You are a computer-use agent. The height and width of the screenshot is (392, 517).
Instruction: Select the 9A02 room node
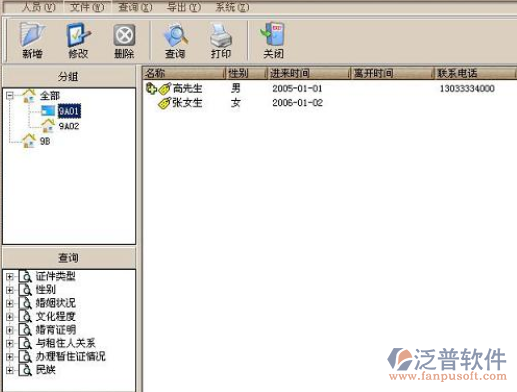pos(69,126)
